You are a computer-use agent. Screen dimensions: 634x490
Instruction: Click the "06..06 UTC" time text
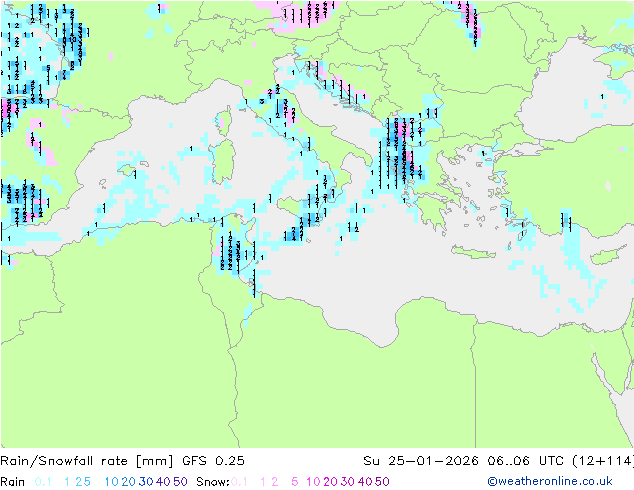point(526,461)
